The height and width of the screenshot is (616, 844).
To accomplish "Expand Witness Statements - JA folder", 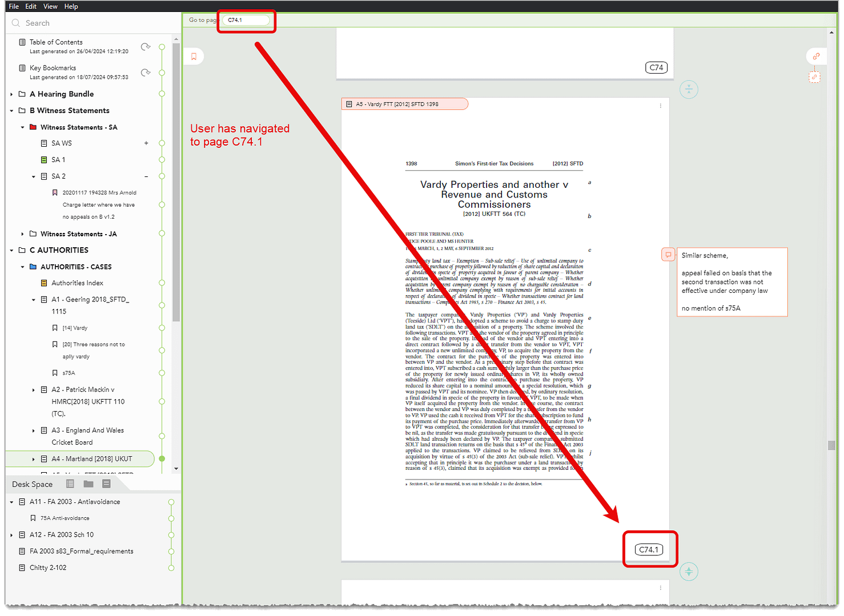I will (22, 234).
